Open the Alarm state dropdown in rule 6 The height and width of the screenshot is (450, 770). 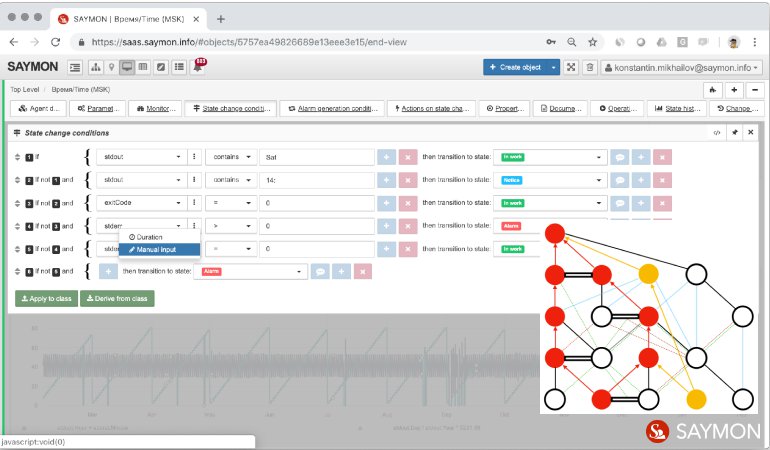tap(250, 271)
